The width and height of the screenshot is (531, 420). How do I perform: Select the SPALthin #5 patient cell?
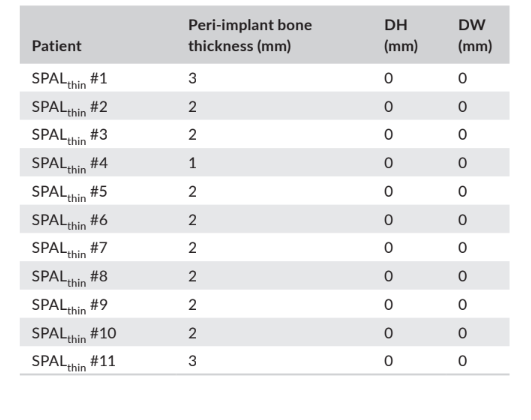click(69, 193)
